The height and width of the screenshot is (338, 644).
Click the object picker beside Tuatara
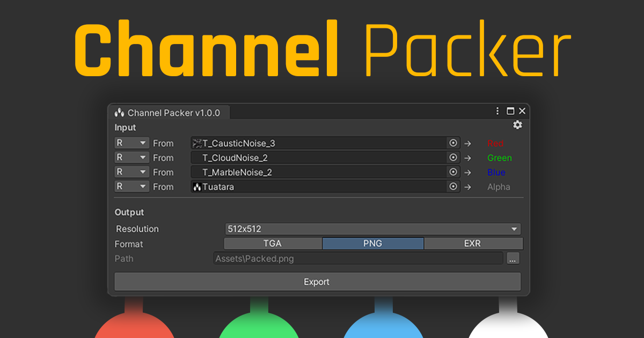(452, 187)
